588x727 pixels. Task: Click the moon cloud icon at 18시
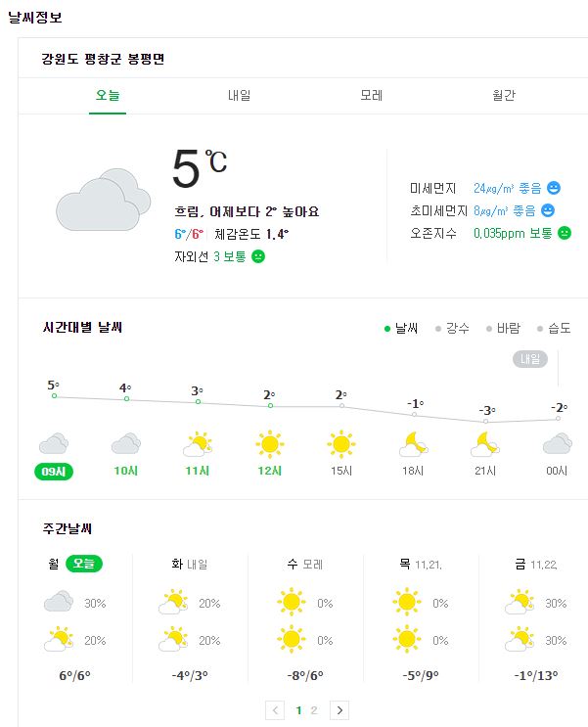[414, 445]
